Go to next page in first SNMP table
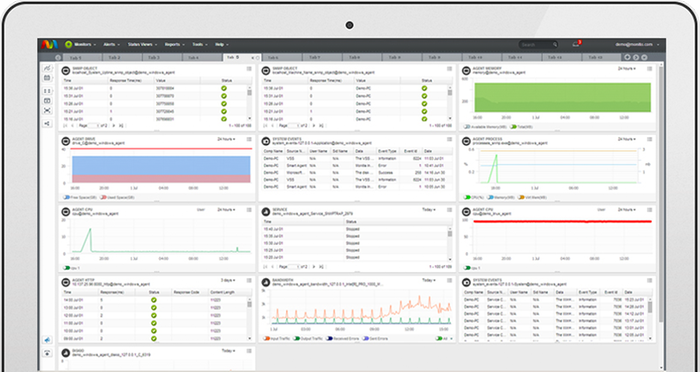 click(x=114, y=126)
